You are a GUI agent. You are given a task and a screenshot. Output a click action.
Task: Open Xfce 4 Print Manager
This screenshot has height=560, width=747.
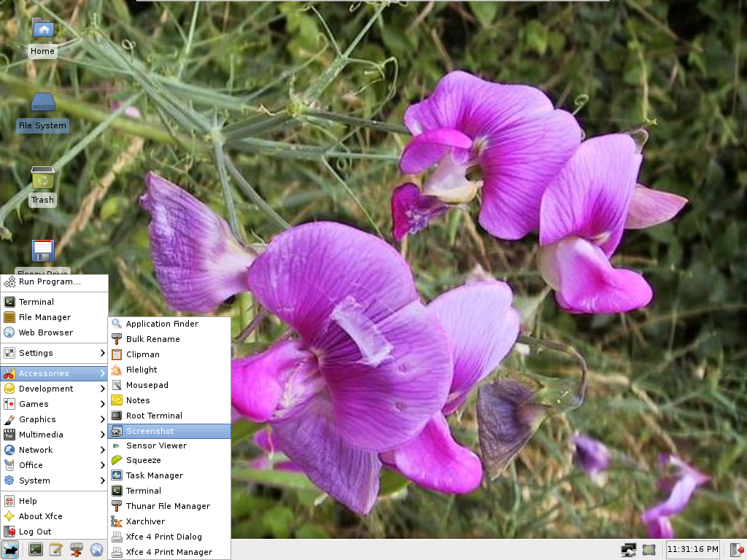[169, 552]
